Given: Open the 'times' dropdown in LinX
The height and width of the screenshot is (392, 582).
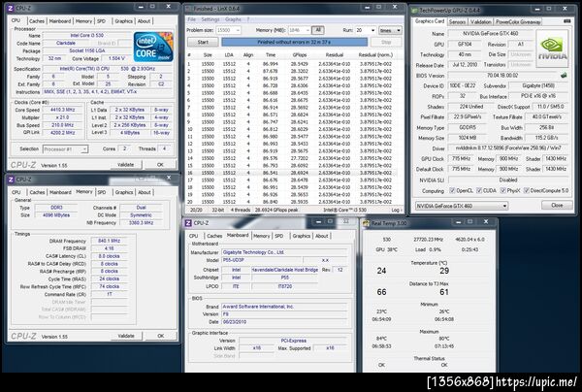Looking at the screenshot, I should click(x=390, y=30).
